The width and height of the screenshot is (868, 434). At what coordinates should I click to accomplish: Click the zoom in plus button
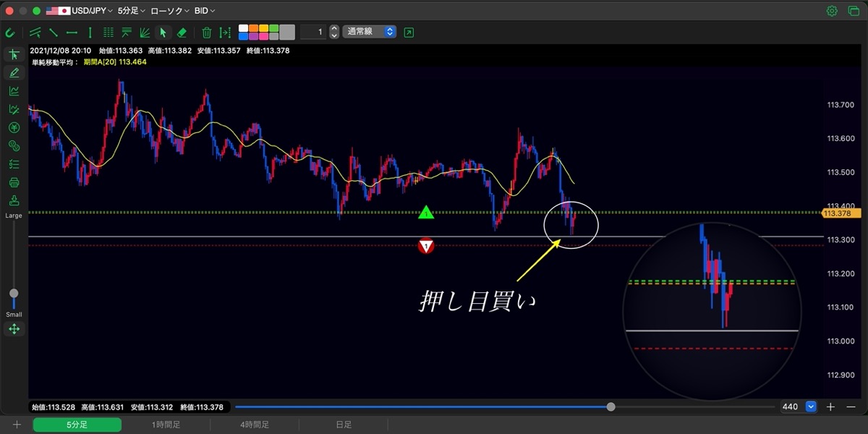pyautogui.click(x=830, y=407)
